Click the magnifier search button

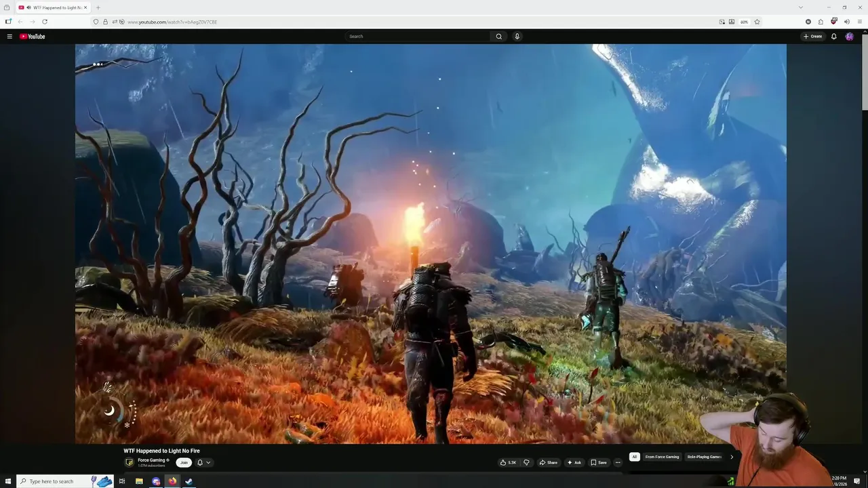[x=499, y=37]
